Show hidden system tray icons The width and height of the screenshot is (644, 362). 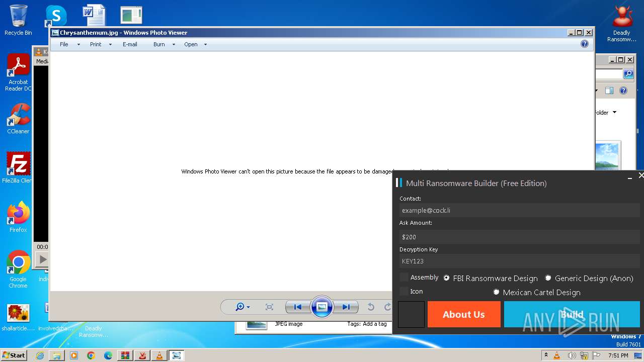[546, 355]
